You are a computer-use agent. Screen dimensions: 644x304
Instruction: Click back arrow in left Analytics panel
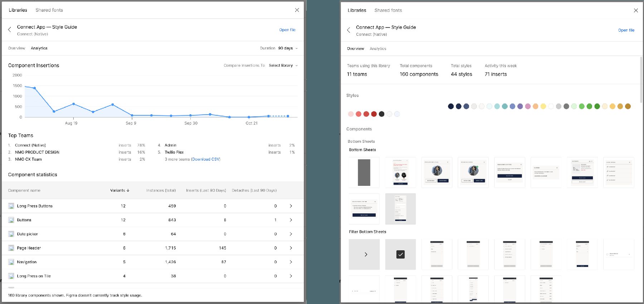click(x=10, y=30)
